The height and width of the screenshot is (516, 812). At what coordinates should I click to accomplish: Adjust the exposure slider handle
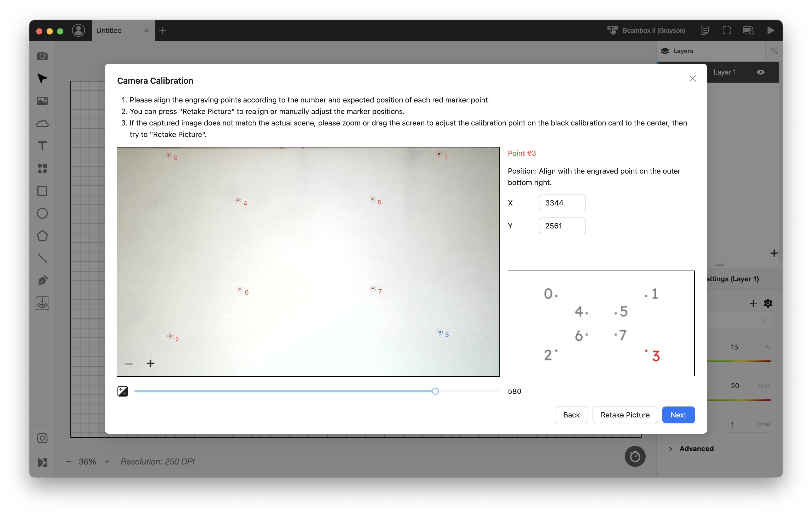[435, 391]
